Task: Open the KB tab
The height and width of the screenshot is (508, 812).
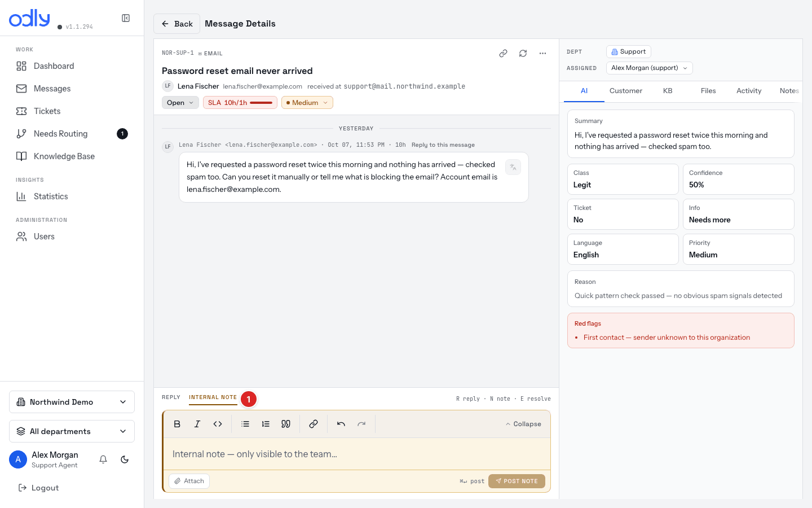Action: pyautogui.click(x=668, y=91)
